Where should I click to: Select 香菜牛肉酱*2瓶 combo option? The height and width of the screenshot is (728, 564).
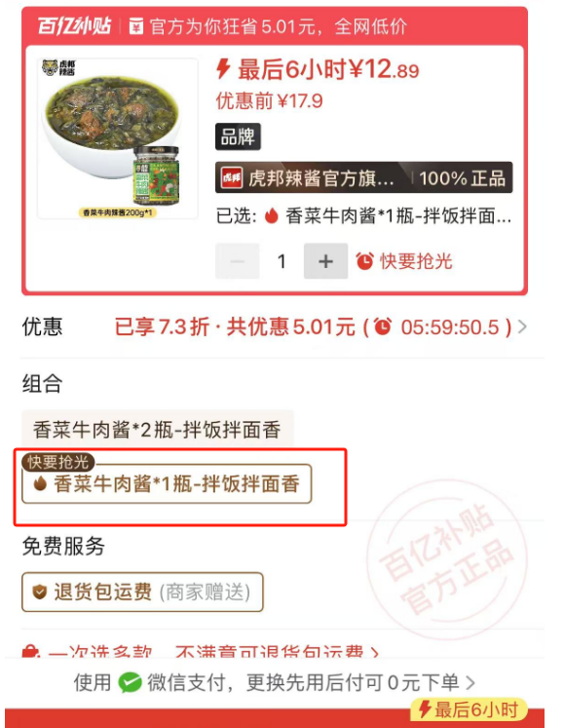click(158, 430)
